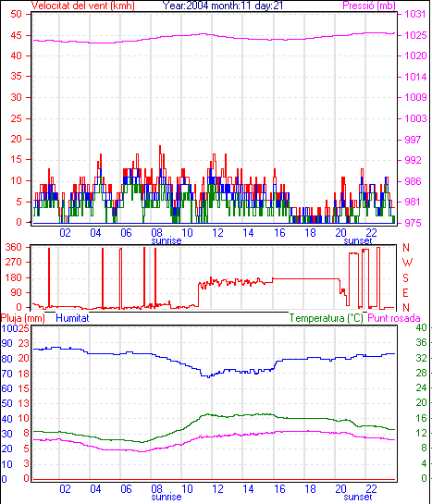Click the green '40' temperature axis value
This screenshot has height=504, width=432.
[x=421, y=327]
